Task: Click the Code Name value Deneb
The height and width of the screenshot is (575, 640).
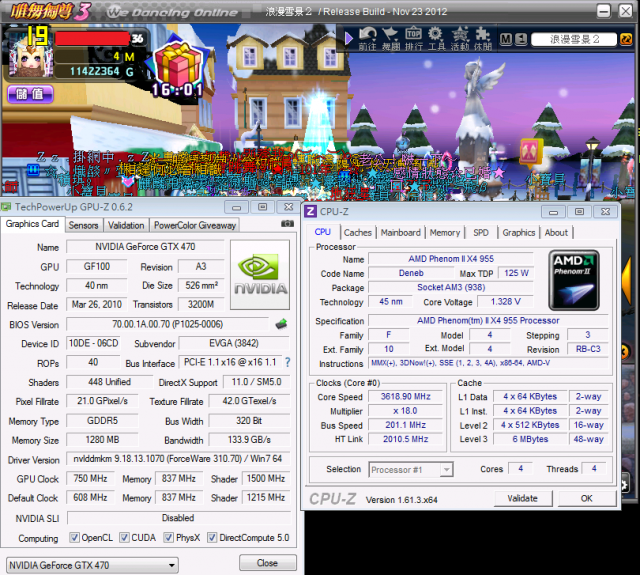Action: (x=411, y=273)
